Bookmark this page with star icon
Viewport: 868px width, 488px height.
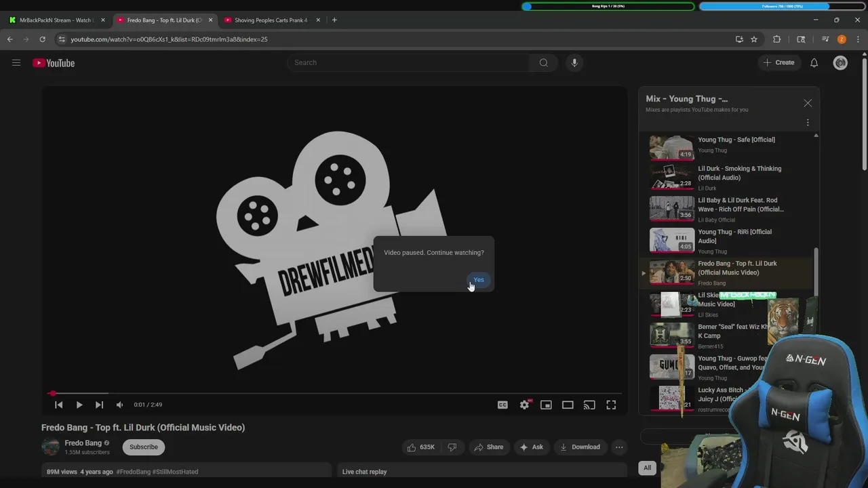click(x=754, y=39)
